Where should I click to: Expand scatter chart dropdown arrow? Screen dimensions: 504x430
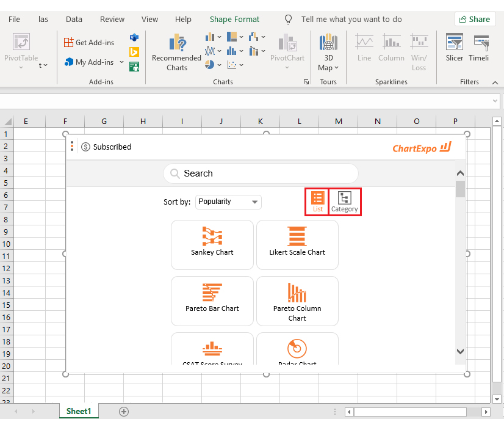pyautogui.click(x=241, y=65)
